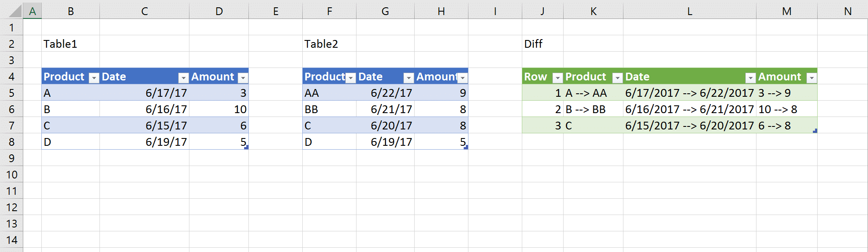Screen dimensions: 868x252
Task: Click the cell labeled Diff
Action: pos(533,44)
